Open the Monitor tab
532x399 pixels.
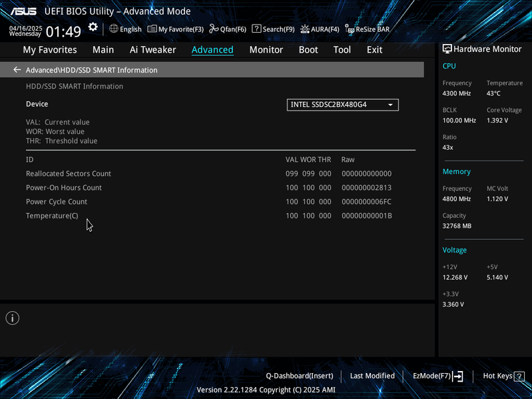point(266,49)
